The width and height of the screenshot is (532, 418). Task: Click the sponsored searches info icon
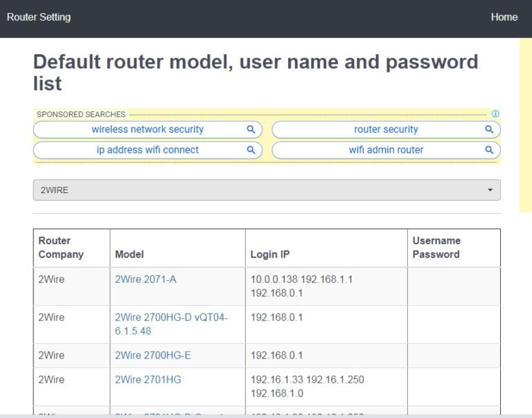click(x=495, y=113)
